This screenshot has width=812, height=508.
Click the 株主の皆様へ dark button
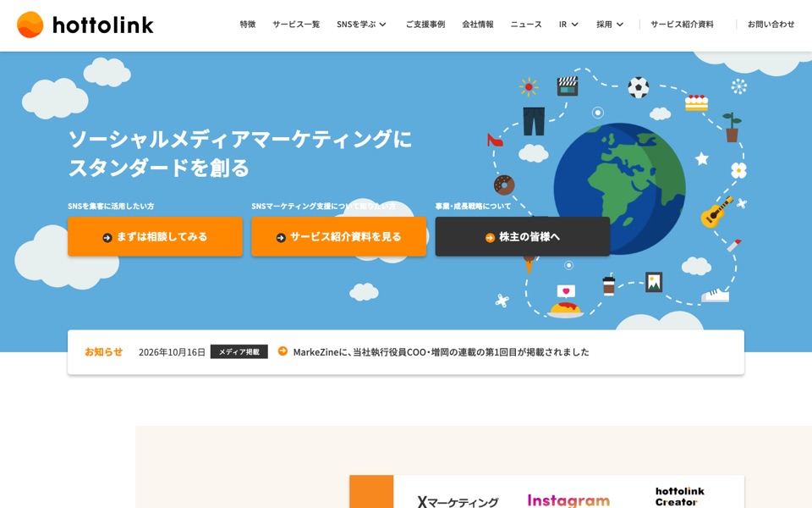click(523, 236)
